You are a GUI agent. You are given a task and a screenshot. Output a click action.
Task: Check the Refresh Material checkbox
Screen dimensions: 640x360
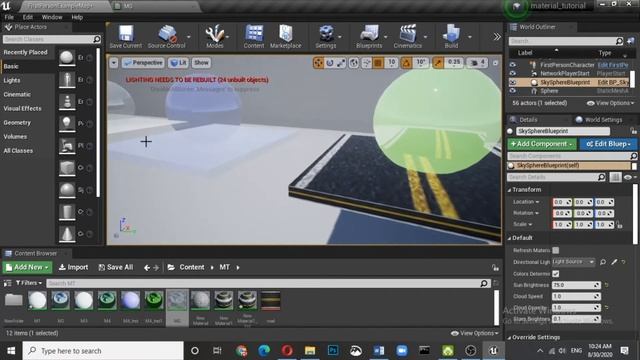point(556,250)
